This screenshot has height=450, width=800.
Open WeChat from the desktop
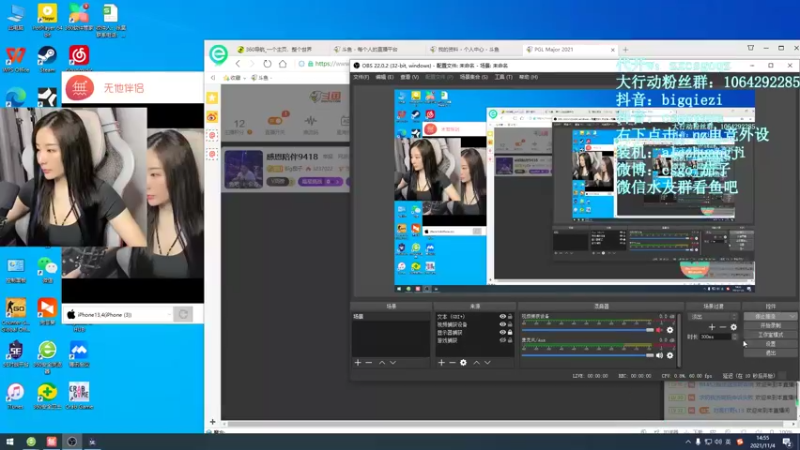[47, 269]
